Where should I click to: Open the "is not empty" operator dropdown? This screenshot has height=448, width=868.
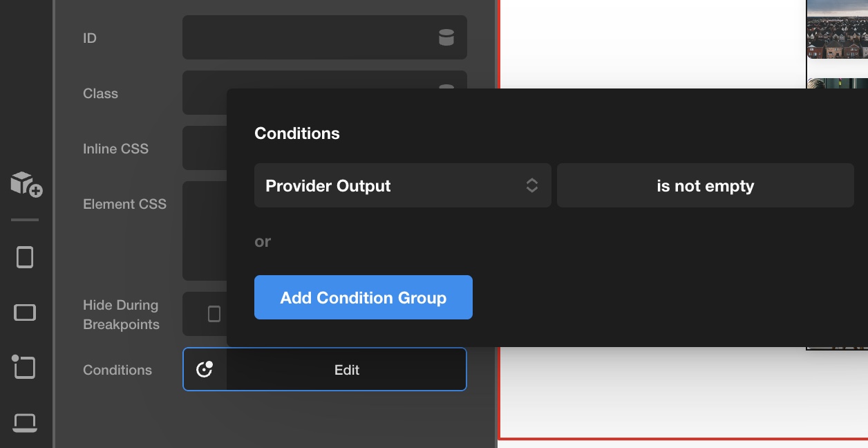pyautogui.click(x=705, y=185)
